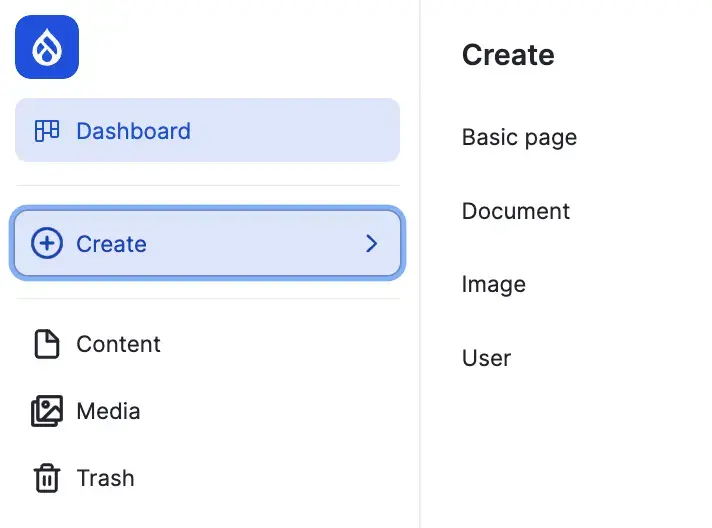Choose Document from the Create submenu
The height and width of the screenshot is (528, 712).
point(515,211)
